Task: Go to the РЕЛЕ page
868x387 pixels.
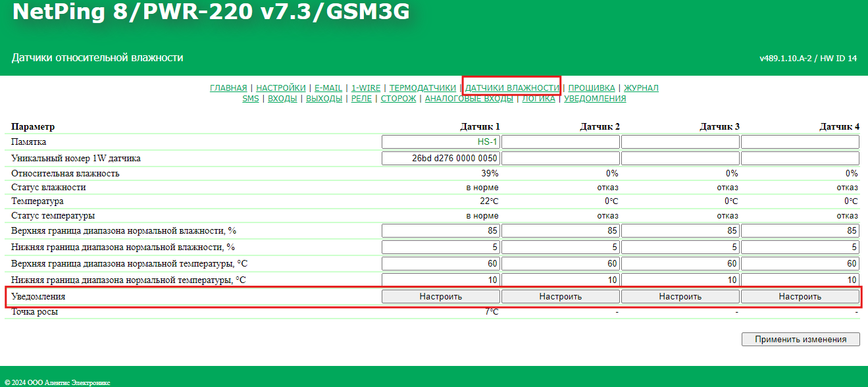Action: point(361,99)
